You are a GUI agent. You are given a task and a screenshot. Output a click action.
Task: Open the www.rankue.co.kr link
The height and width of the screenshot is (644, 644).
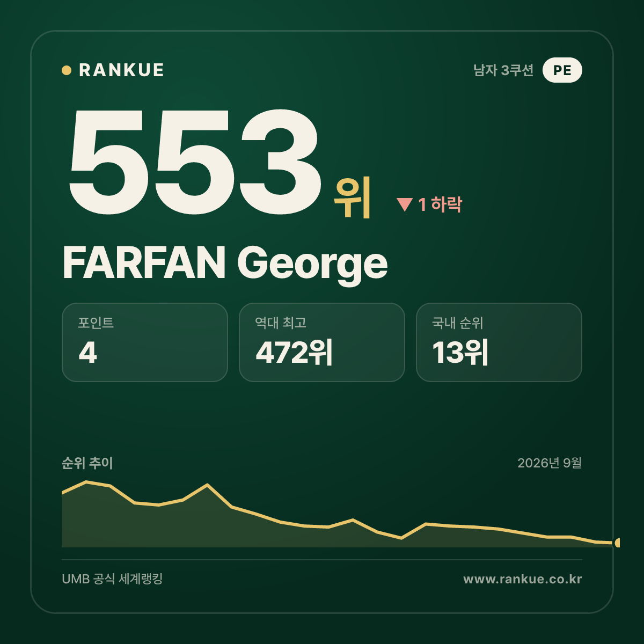[x=523, y=579]
